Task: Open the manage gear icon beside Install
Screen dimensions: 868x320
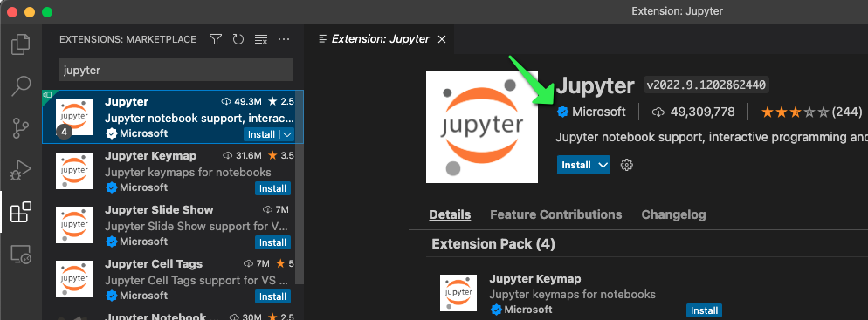Action: pyautogui.click(x=627, y=165)
